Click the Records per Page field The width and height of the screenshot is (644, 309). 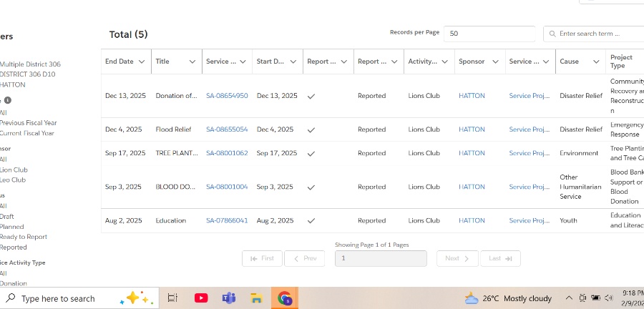pos(489,34)
